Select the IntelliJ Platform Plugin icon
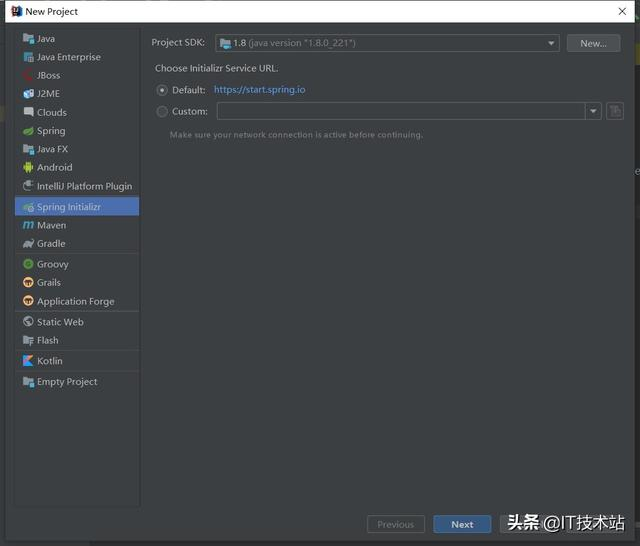The height and width of the screenshot is (546, 640). [x=28, y=186]
